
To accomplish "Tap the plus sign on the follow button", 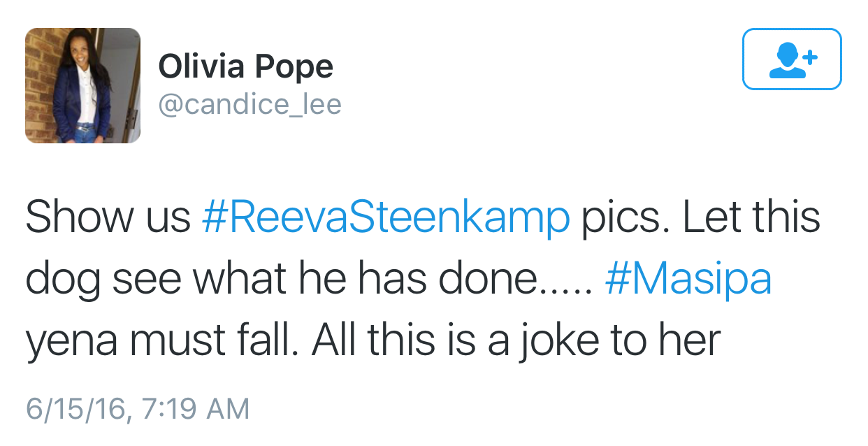I will coord(810,57).
